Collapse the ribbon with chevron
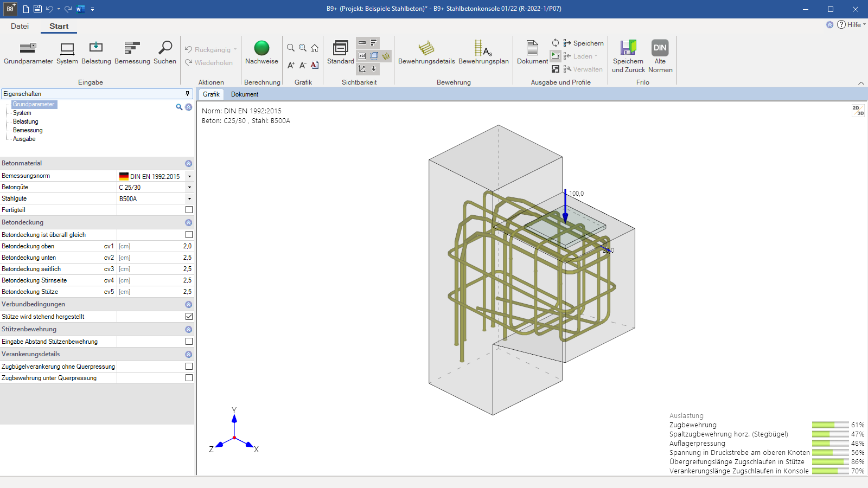This screenshot has height=488, width=868. coord(861,83)
